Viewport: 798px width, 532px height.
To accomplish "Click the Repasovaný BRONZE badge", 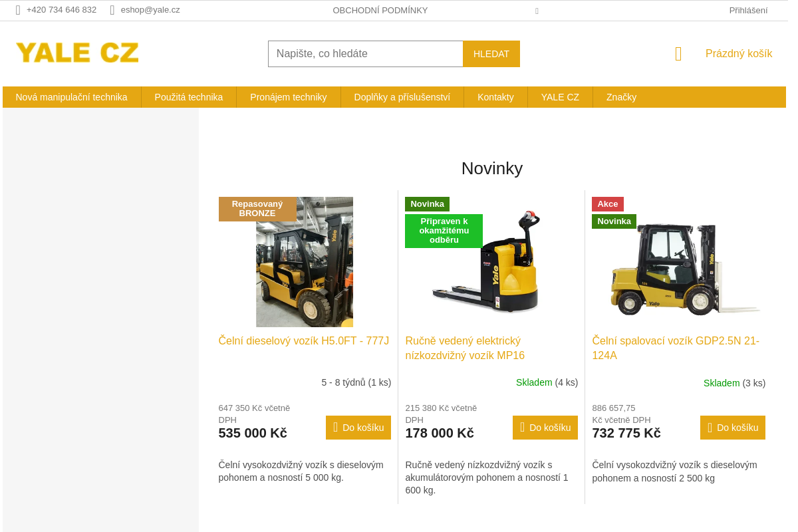I will pyautogui.click(x=257, y=209).
